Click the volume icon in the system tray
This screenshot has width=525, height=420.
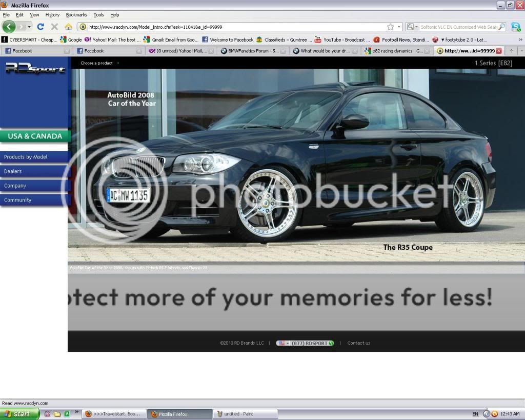(494, 413)
